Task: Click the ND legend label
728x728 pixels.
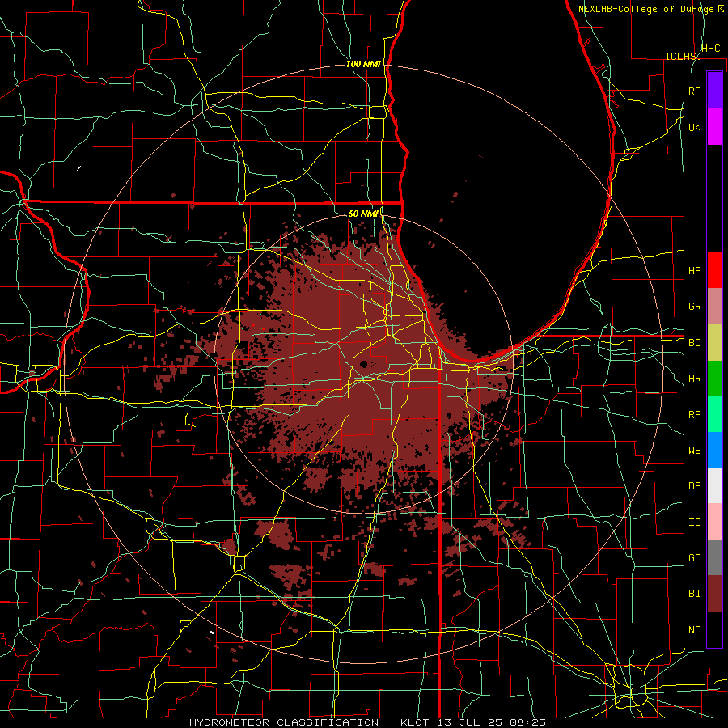Action: pos(694,630)
